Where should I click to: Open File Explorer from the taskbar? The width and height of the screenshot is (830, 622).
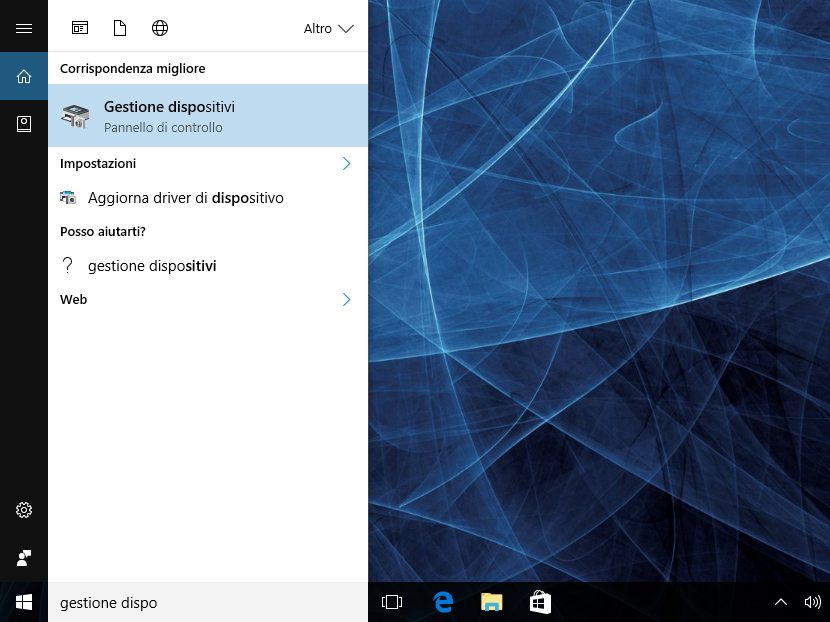tap(492, 602)
